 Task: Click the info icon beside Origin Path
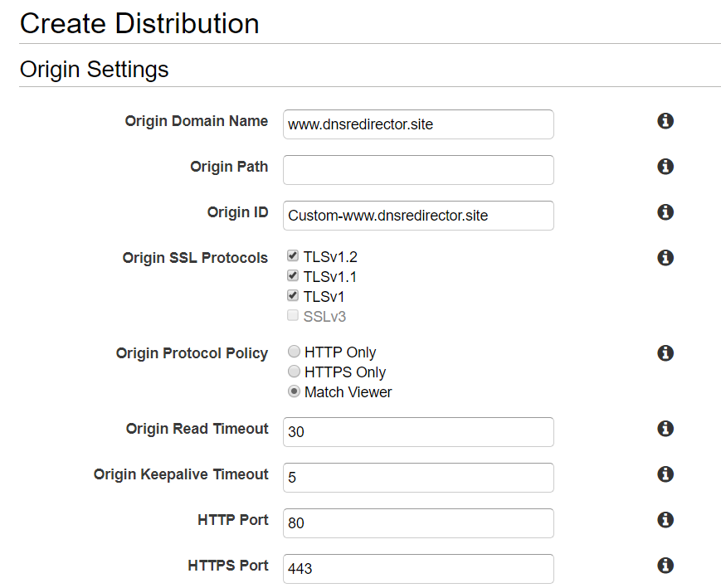coord(665,167)
